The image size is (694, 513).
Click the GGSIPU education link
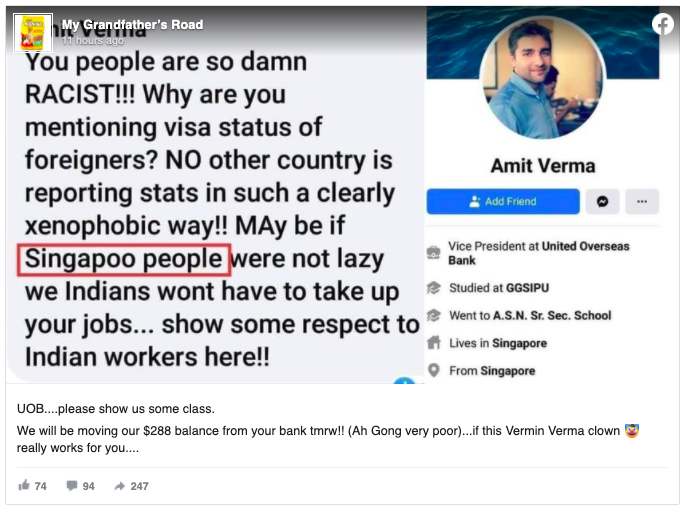click(x=527, y=288)
